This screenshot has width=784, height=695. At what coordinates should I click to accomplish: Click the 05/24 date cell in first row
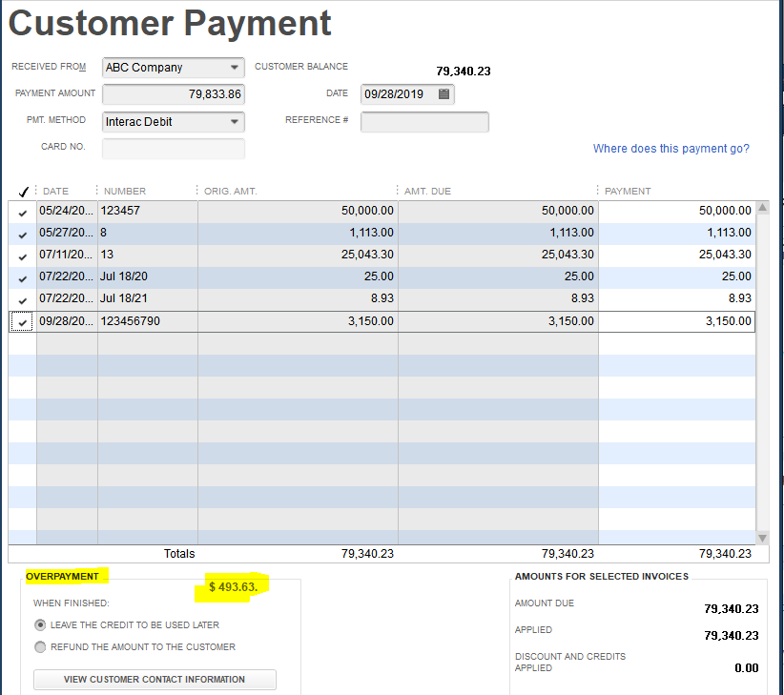(x=67, y=211)
